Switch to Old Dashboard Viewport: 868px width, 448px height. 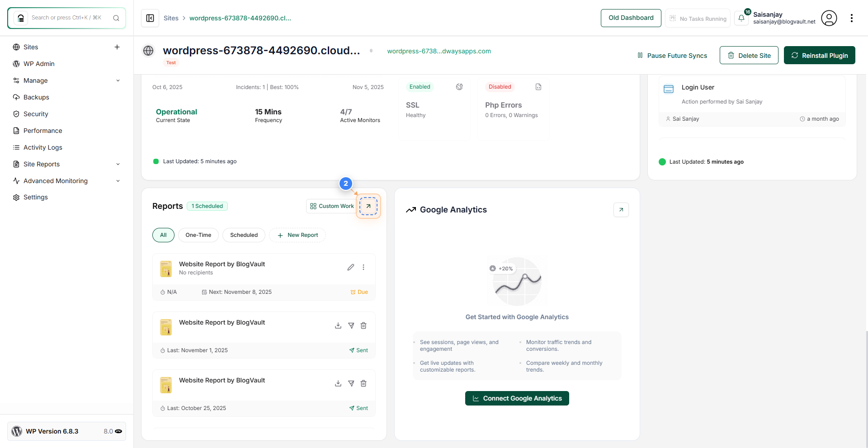[x=631, y=18]
